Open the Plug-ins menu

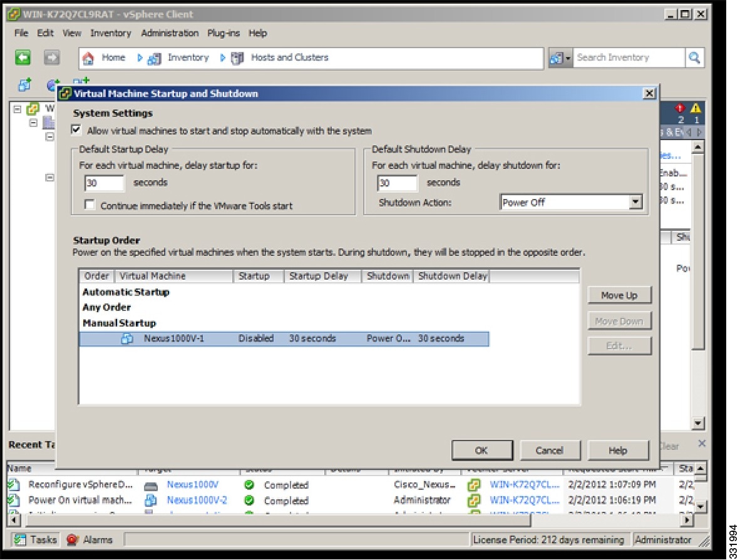[x=224, y=33]
